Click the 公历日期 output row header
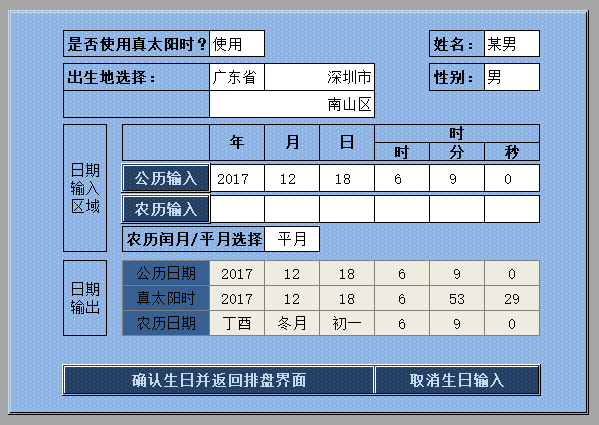The height and width of the screenshot is (425, 599). coord(166,273)
